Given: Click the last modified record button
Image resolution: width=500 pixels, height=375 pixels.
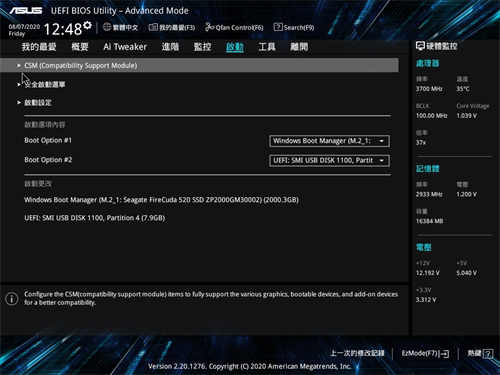Looking at the screenshot, I should pyautogui.click(x=357, y=353).
